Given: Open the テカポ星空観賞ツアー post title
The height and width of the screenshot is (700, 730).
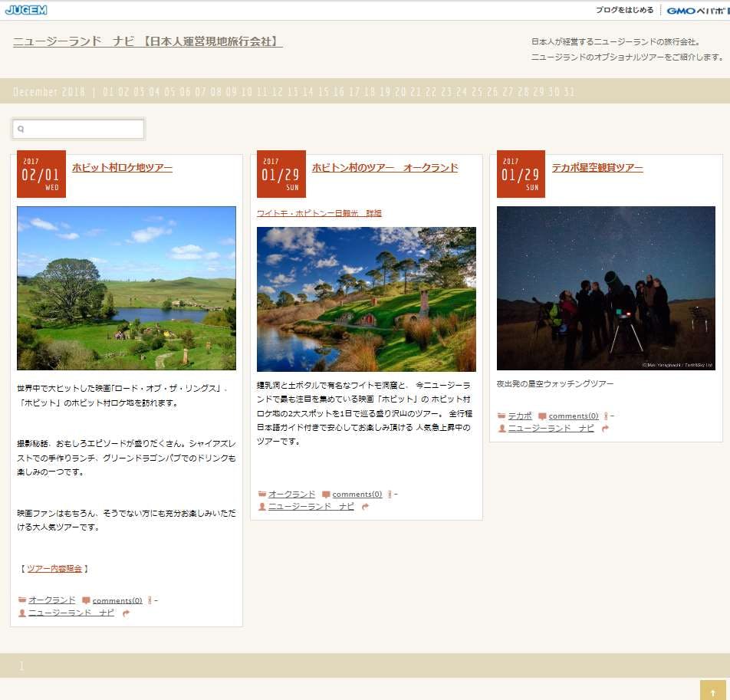Looking at the screenshot, I should coord(597,168).
